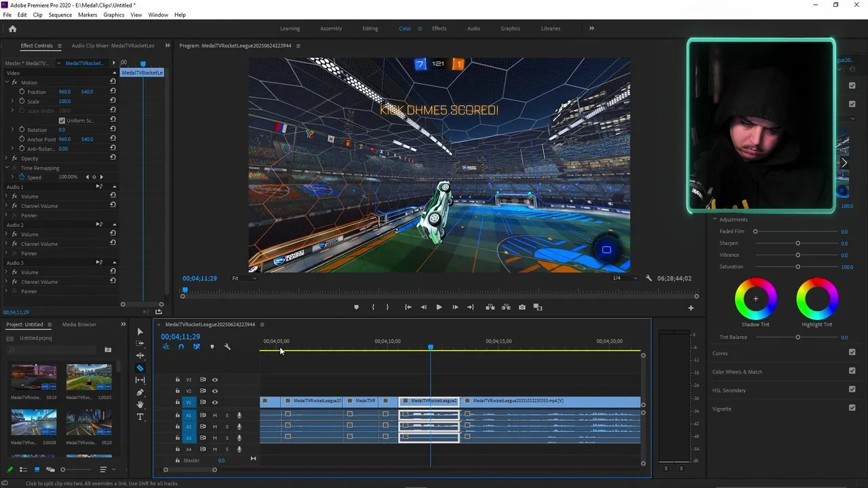Viewport: 868px width, 488px height.
Task: Open the Sequence menu
Action: (60, 14)
